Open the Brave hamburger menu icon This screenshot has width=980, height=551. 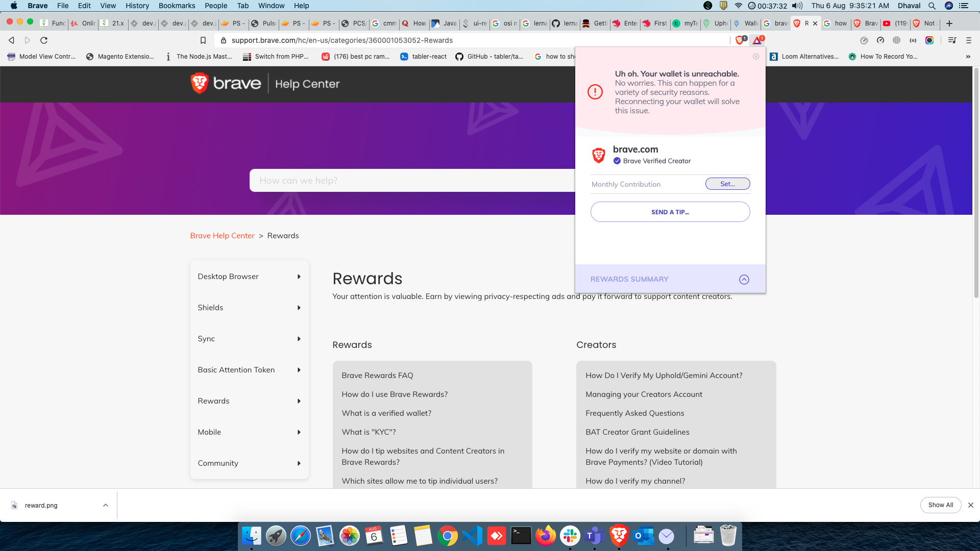tap(968, 40)
